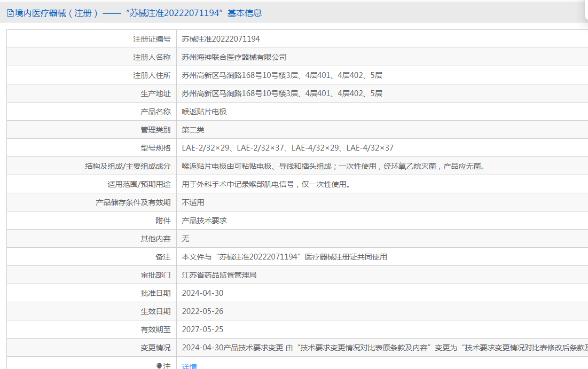
Task: Click the 审批部门 label
Action: [x=155, y=275]
